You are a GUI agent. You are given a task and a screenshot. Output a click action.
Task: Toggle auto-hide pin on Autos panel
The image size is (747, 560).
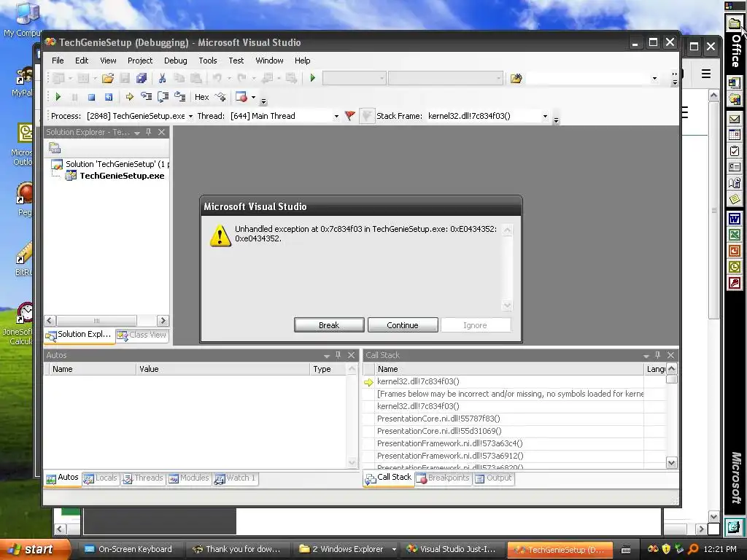tap(338, 355)
